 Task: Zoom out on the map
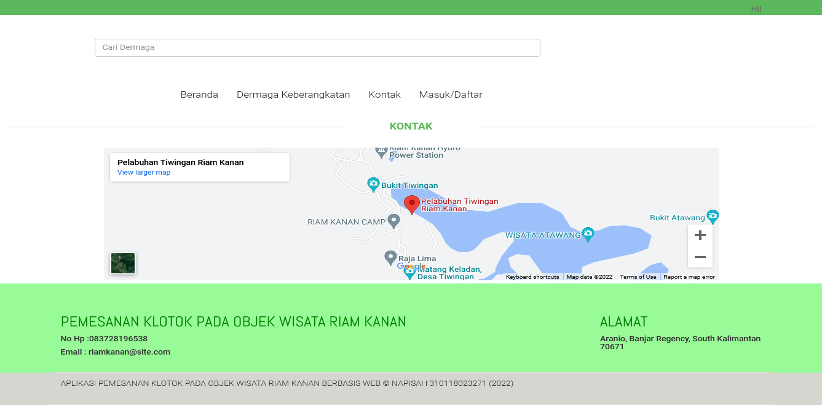[x=700, y=257]
